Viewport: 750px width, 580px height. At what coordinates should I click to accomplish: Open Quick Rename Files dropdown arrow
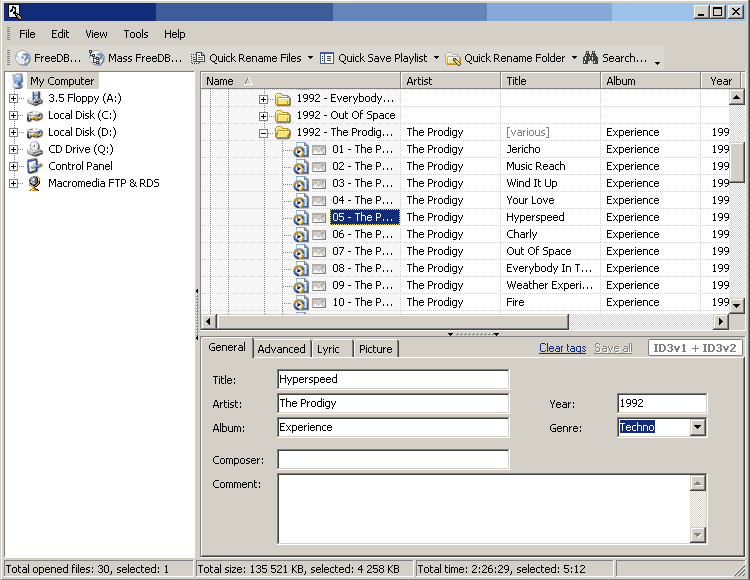click(x=310, y=58)
